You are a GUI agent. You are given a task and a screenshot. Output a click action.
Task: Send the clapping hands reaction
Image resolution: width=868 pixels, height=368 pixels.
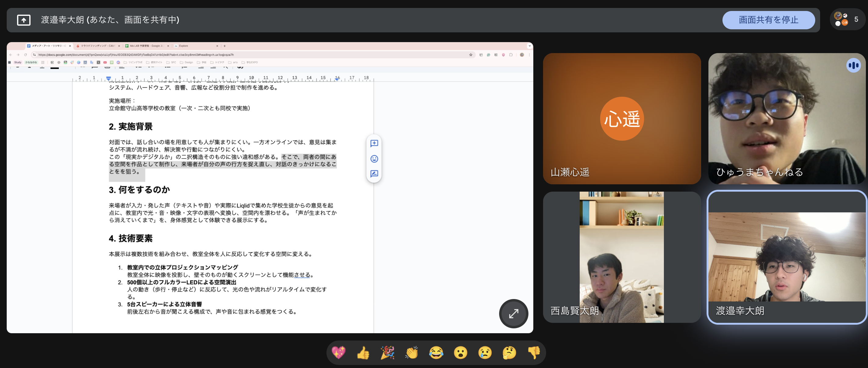[412, 353]
